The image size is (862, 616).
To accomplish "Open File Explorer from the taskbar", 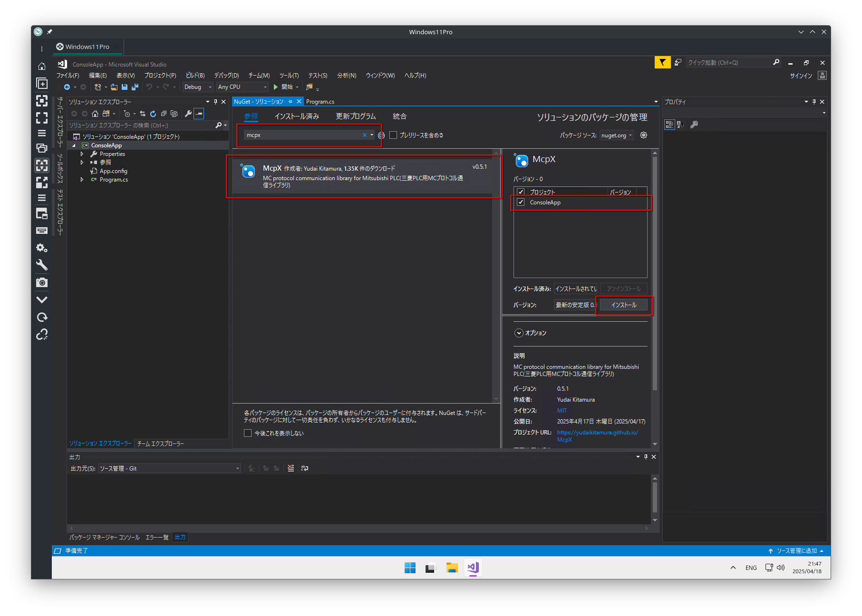I will [x=452, y=568].
